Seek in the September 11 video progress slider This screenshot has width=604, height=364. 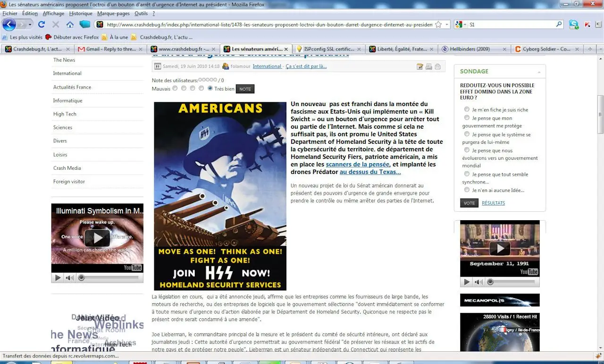[512, 282]
